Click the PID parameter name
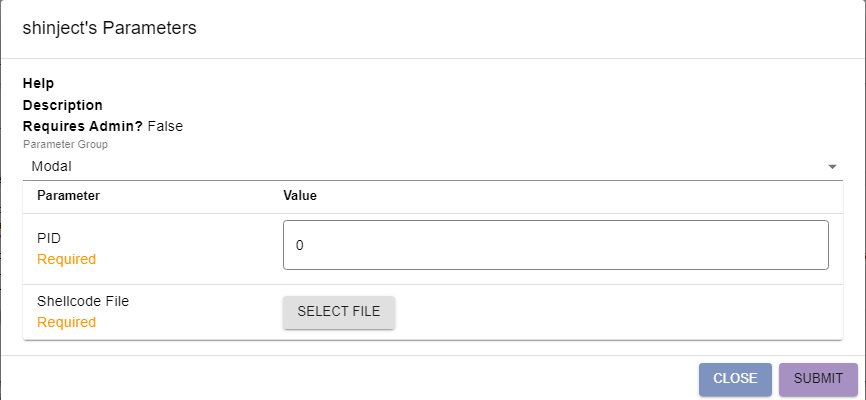866x400 pixels. [49, 238]
